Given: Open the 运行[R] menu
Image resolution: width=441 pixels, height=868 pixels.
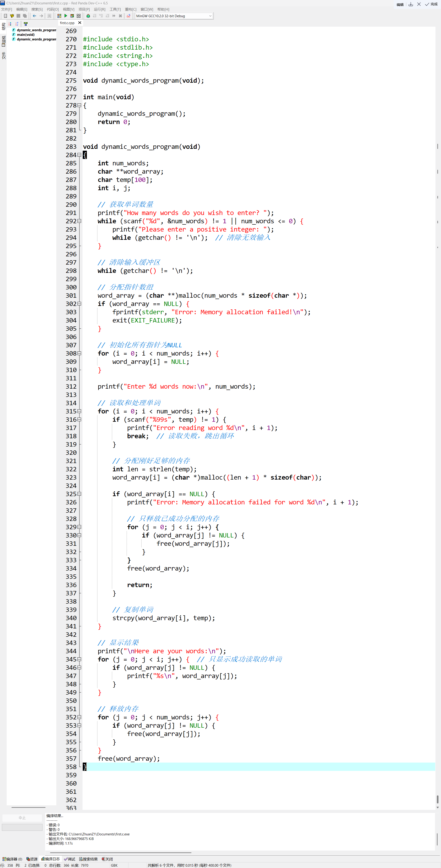Looking at the screenshot, I should (x=100, y=9).
